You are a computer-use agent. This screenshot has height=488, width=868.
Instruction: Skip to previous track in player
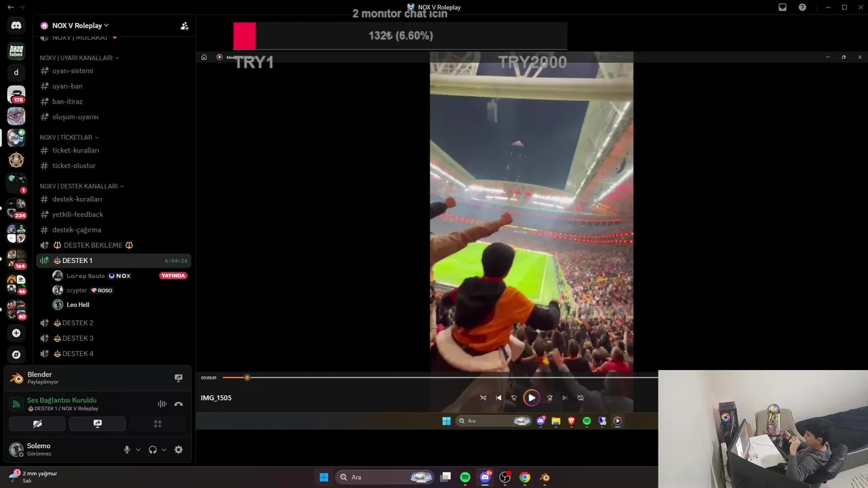tap(499, 398)
